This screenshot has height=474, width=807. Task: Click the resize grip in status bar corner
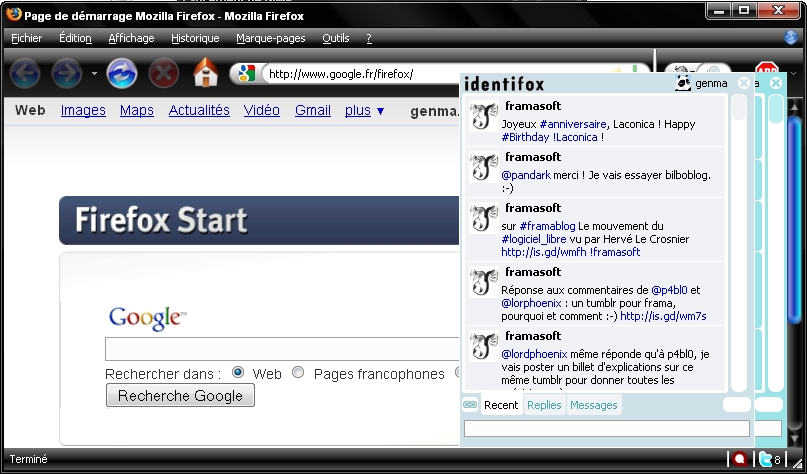coord(797,463)
